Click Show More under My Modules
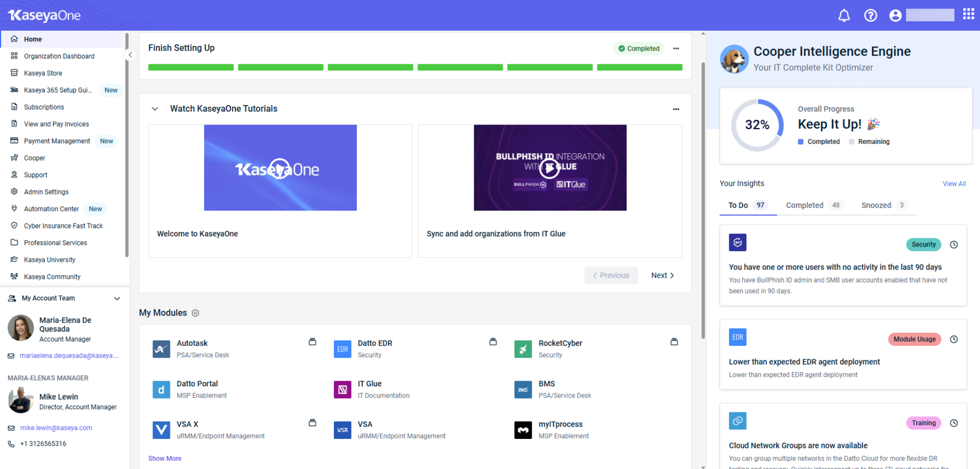The width and height of the screenshot is (980, 469). click(x=165, y=459)
